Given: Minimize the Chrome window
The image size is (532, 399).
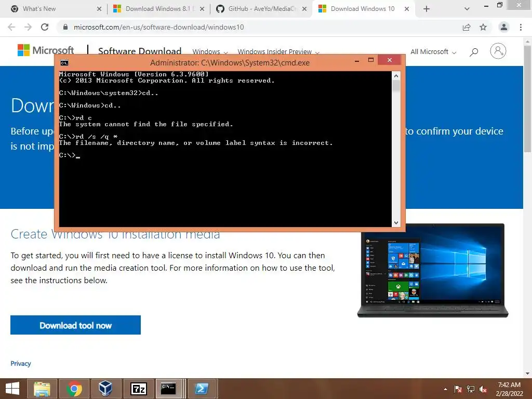Looking at the screenshot, I should (x=486, y=6).
